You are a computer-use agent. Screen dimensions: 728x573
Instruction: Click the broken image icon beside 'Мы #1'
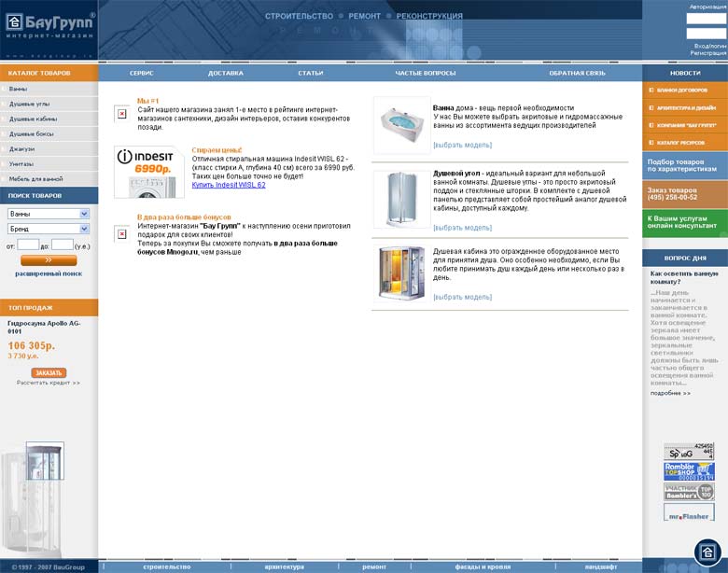[x=121, y=114]
